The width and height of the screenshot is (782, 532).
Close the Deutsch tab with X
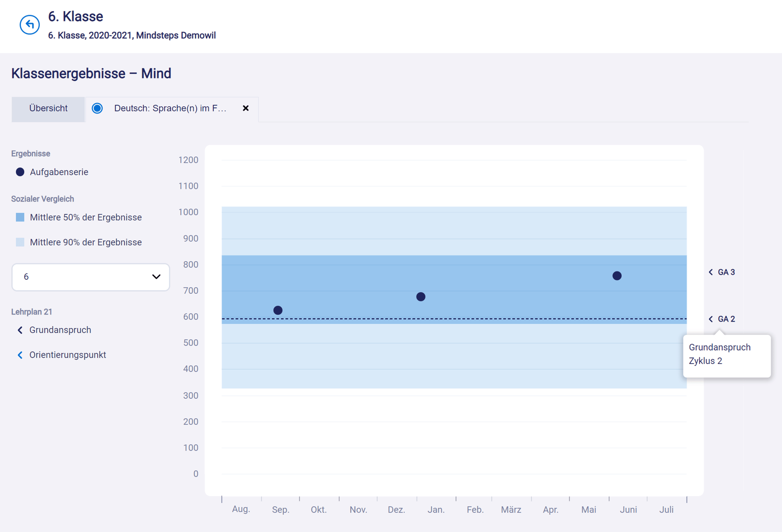point(246,108)
